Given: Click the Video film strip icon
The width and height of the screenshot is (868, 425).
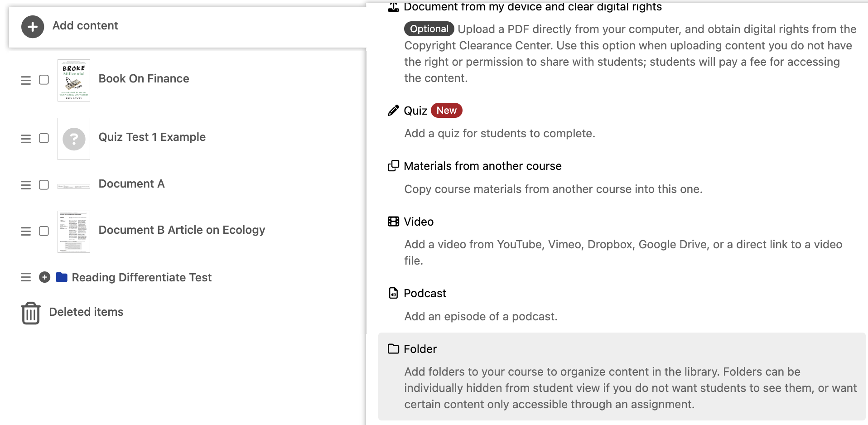Looking at the screenshot, I should click(x=393, y=222).
